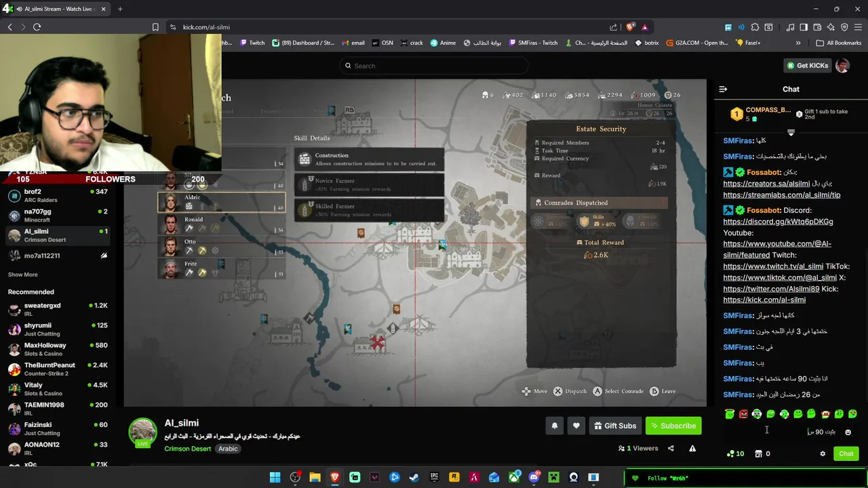Open the All Bookmarks folder
868x488 pixels.
pyautogui.click(x=839, y=43)
